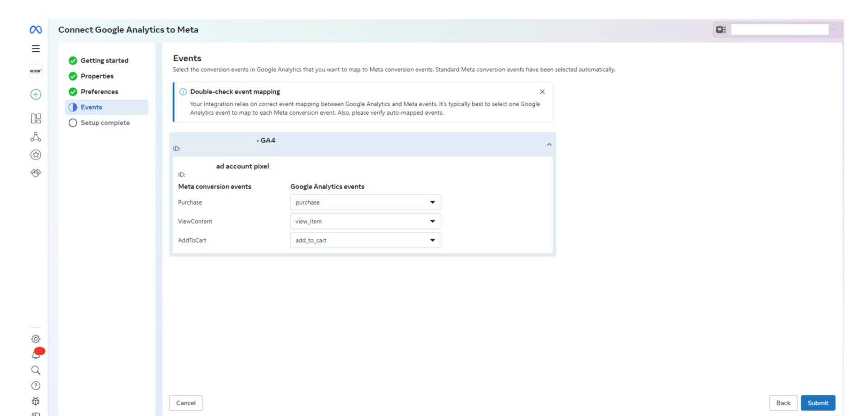Screen dimensions: 868x416
Task: Click the account card icon at top right
Action: (721, 30)
